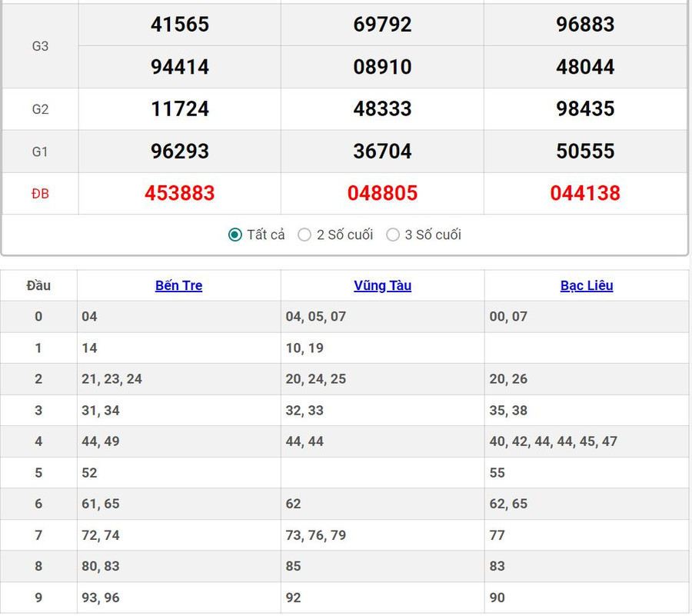Click the red ĐB row label
The height and width of the screenshot is (616, 692).
pyautogui.click(x=40, y=194)
